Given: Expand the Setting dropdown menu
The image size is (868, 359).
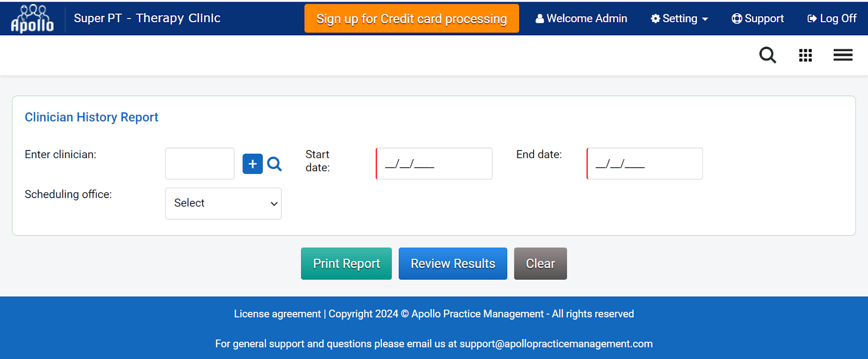Looking at the screenshot, I should (679, 18).
